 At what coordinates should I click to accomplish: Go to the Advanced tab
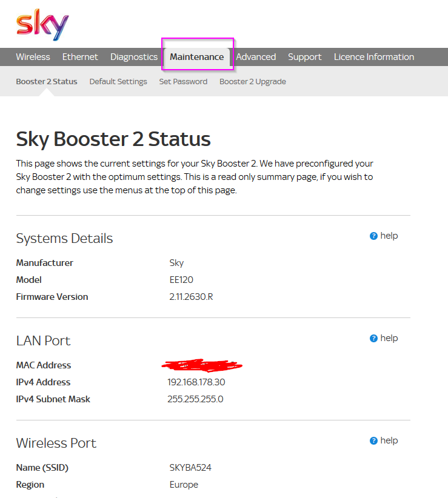tap(256, 57)
